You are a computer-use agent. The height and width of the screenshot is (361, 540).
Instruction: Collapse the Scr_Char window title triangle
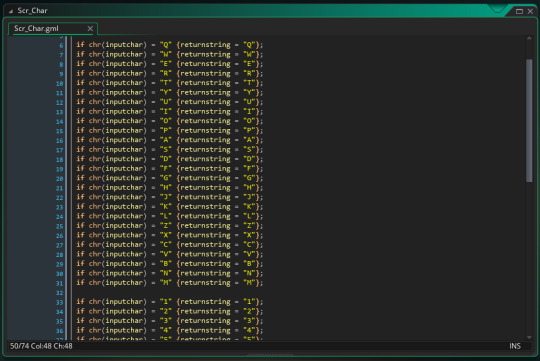(11, 11)
